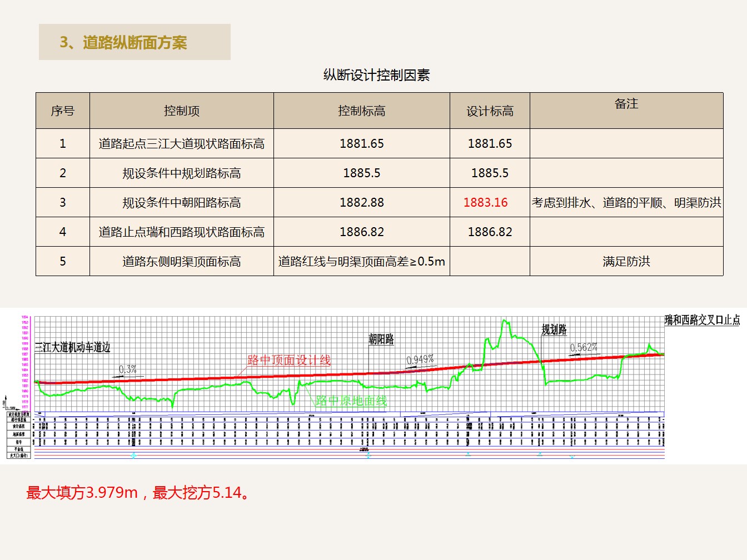
Task: Select the 满足防洪 remark cell
Action: pyautogui.click(x=626, y=262)
